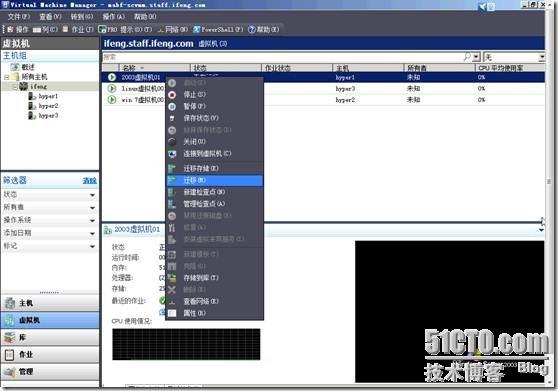Click the 列 columns toolbar icon
This screenshot has height=391, width=558.
coord(37,30)
